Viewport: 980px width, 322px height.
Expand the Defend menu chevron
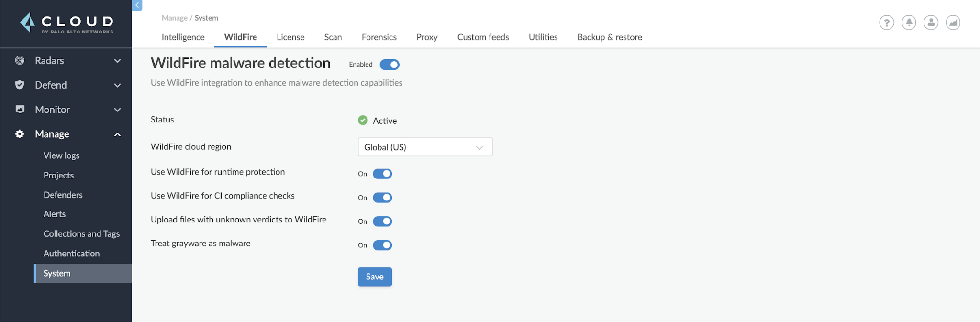117,85
